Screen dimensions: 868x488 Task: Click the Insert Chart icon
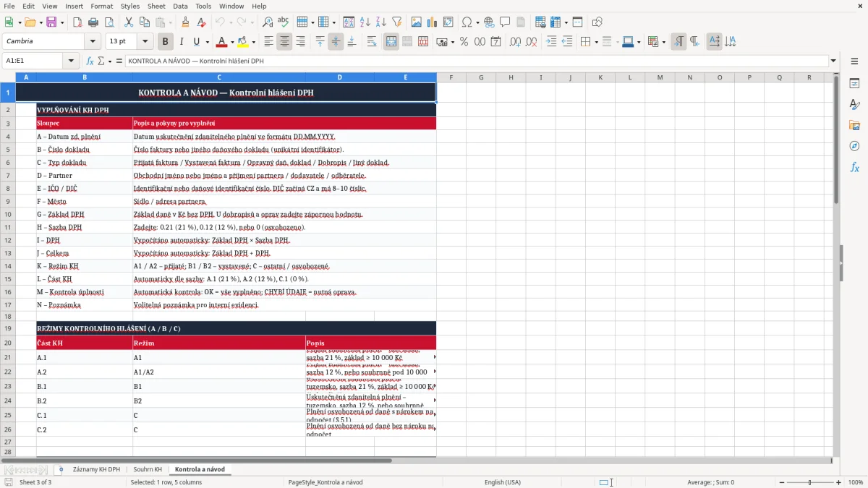[433, 22]
